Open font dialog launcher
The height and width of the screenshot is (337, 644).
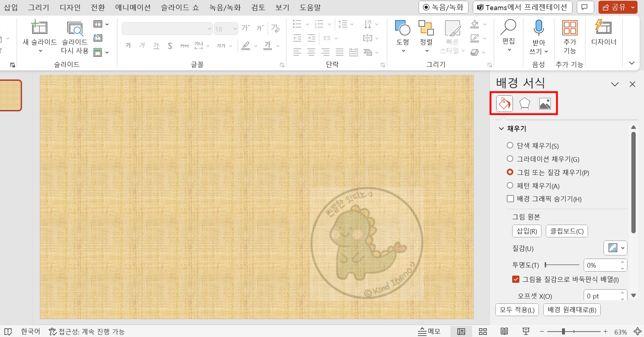pyautogui.click(x=282, y=65)
